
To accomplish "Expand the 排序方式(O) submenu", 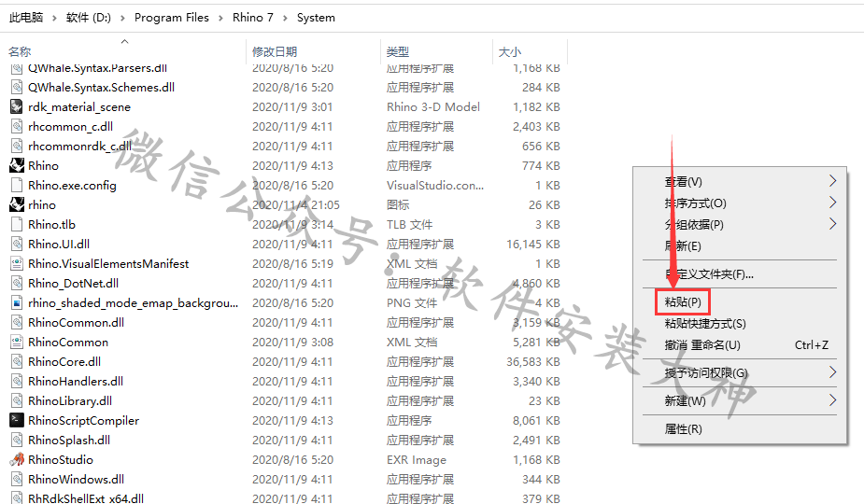I will click(x=832, y=203).
